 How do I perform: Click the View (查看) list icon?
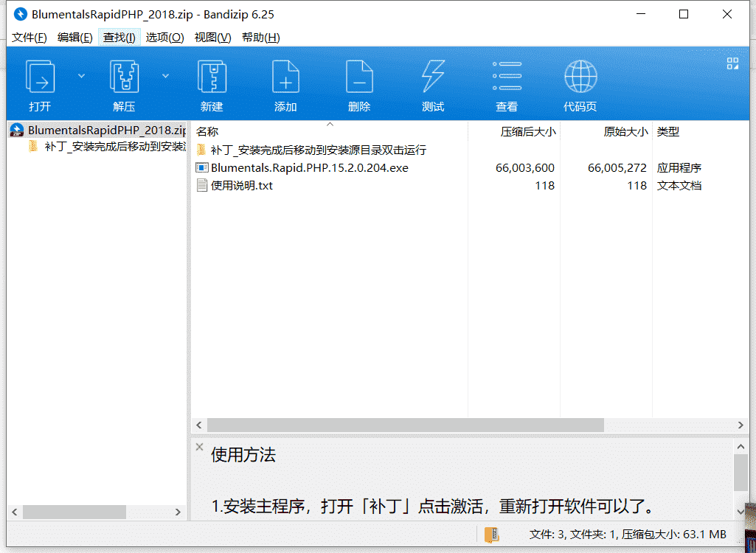[x=507, y=76]
